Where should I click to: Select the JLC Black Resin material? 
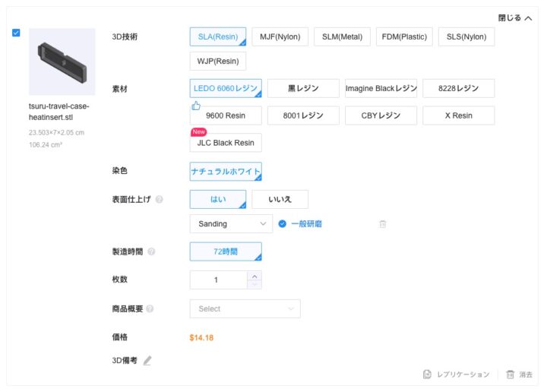[226, 143]
